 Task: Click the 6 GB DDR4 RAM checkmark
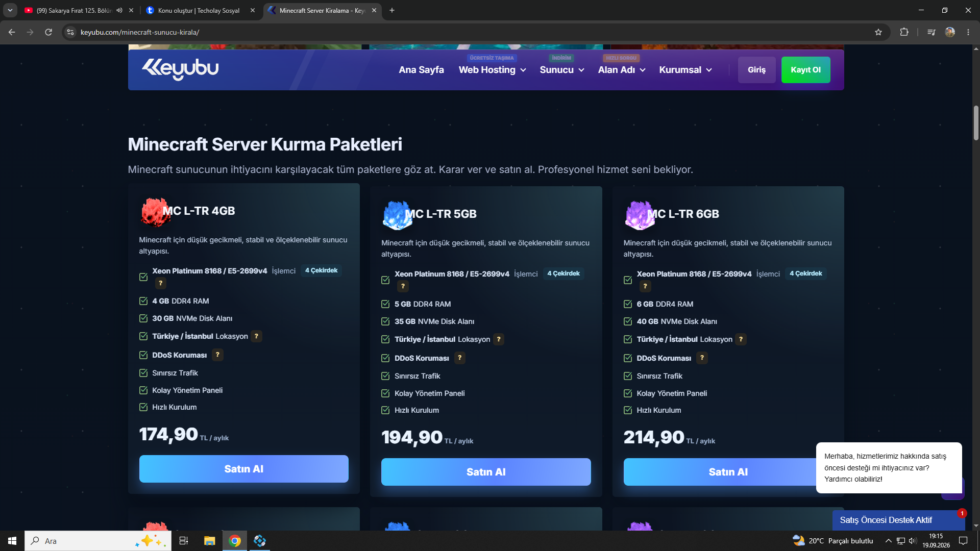click(628, 304)
